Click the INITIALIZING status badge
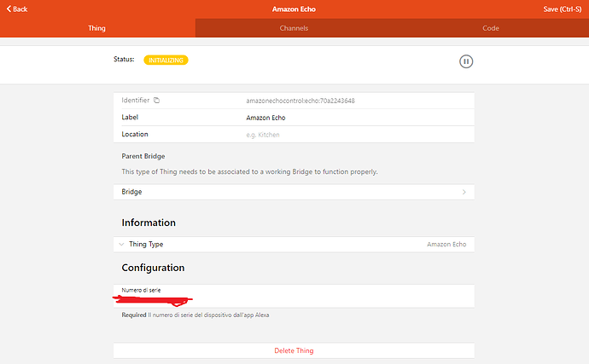This screenshot has width=589, height=364. coord(166,60)
